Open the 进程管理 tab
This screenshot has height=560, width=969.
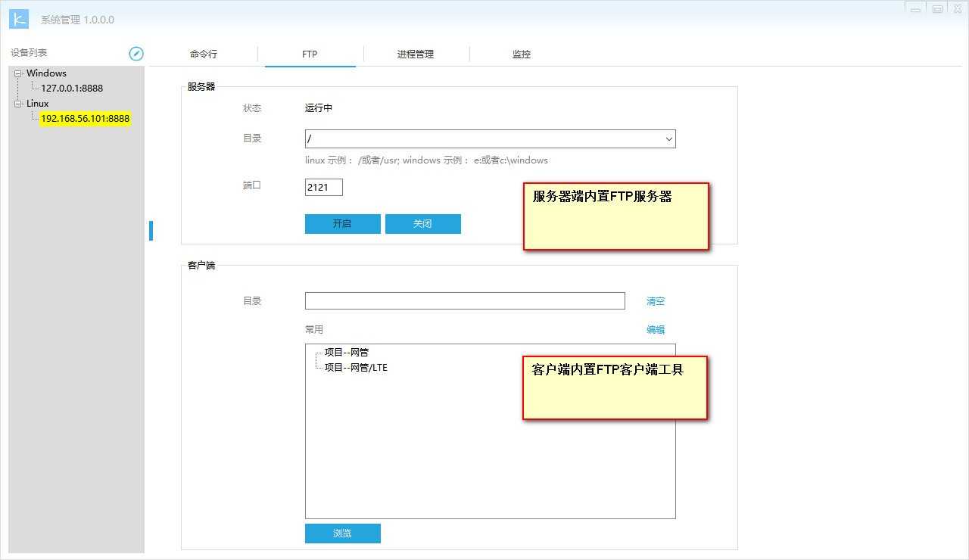pos(416,54)
